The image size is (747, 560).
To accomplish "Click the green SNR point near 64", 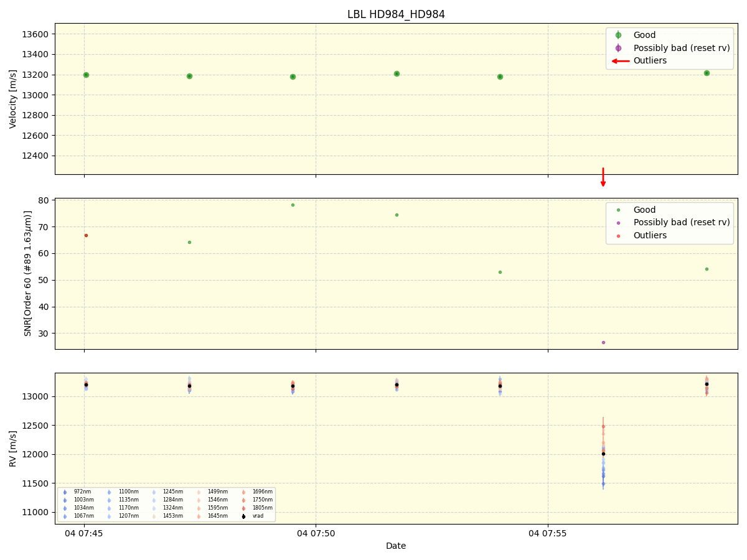I will coord(189,242).
